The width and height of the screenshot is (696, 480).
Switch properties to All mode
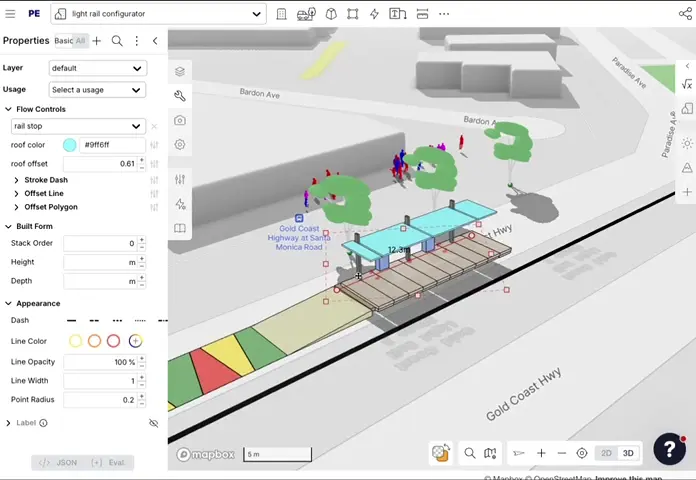80,41
